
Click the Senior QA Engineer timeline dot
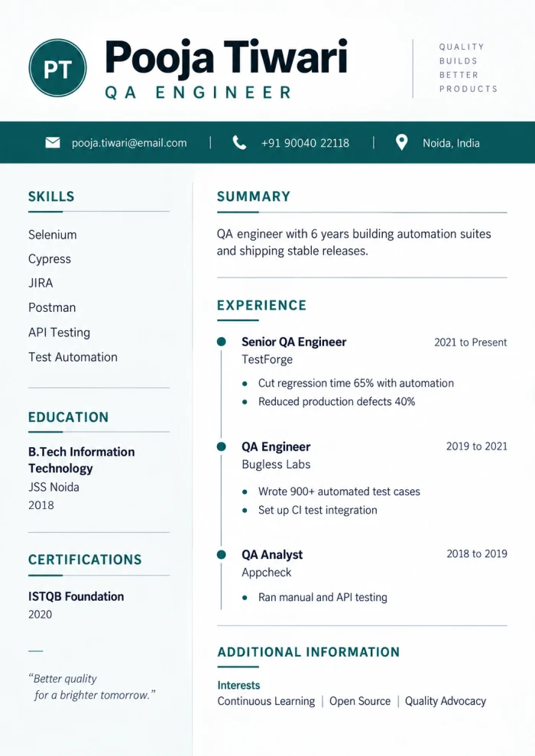click(222, 342)
